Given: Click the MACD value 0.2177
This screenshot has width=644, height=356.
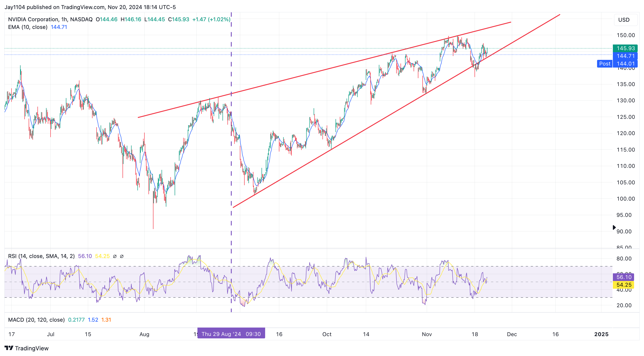Looking at the screenshot, I should (76, 320).
